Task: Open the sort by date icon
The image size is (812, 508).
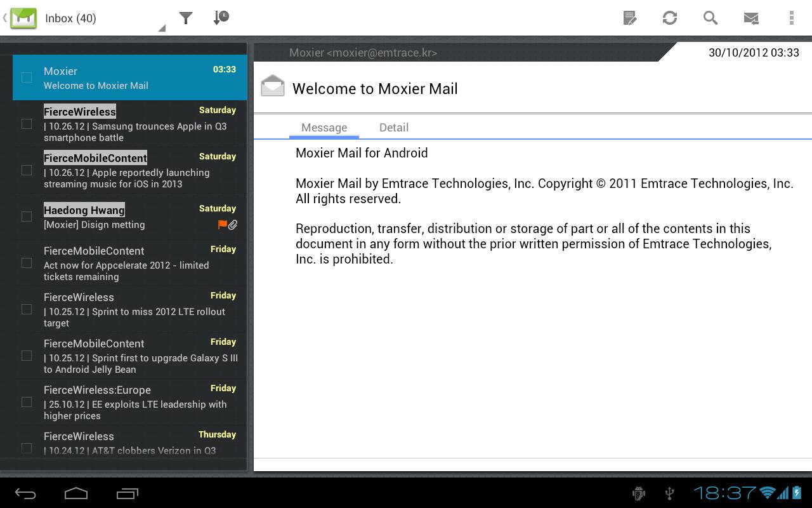Action: click(221, 18)
